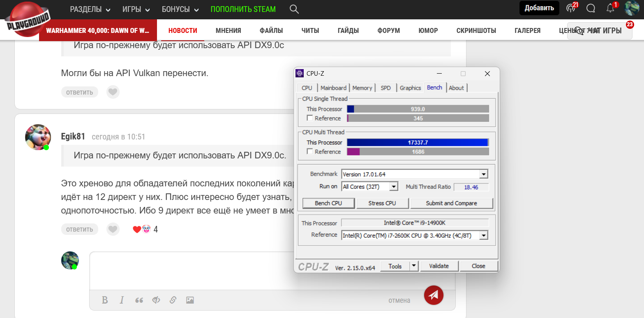Click the Stress CPU button
Viewport: 644px width, 318px height.
[382, 203]
